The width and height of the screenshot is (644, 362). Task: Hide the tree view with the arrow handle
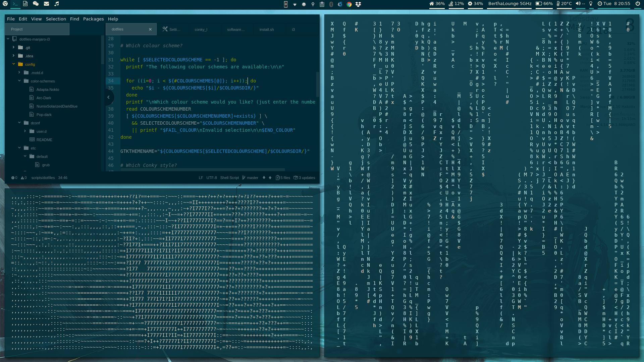pyautogui.click(x=108, y=98)
